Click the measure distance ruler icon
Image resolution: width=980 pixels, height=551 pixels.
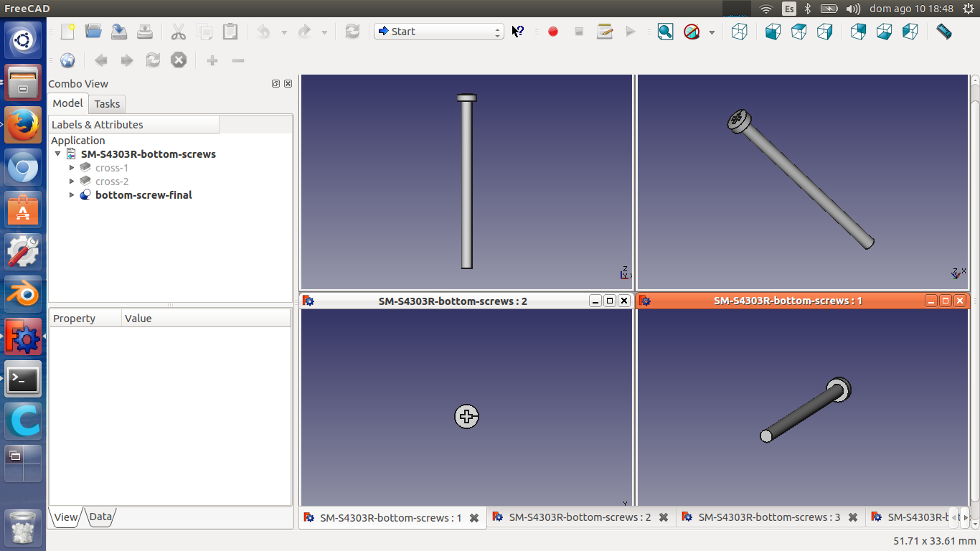pyautogui.click(x=944, y=32)
